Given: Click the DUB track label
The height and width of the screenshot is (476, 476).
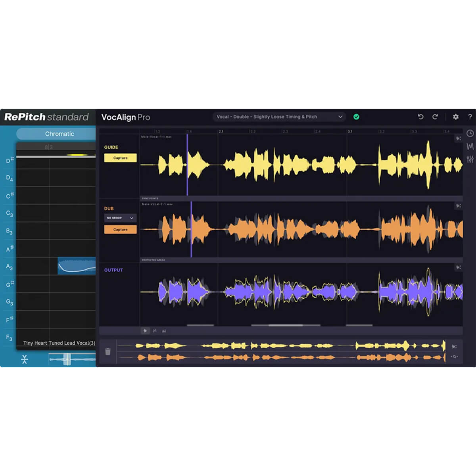Looking at the screenshot, I should [109, 208].
